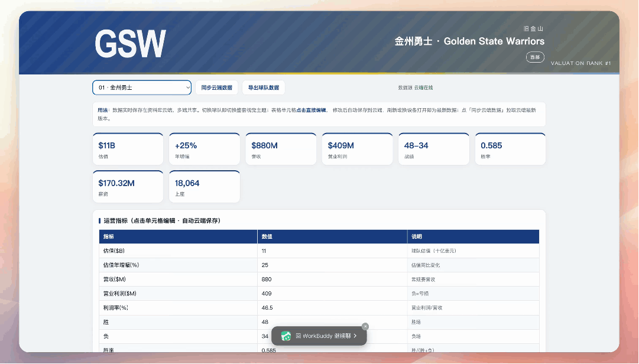Select the +25% 年增幅 stat card
The width and height of the screenshot is (639, 364).
(x=205, y=149)
